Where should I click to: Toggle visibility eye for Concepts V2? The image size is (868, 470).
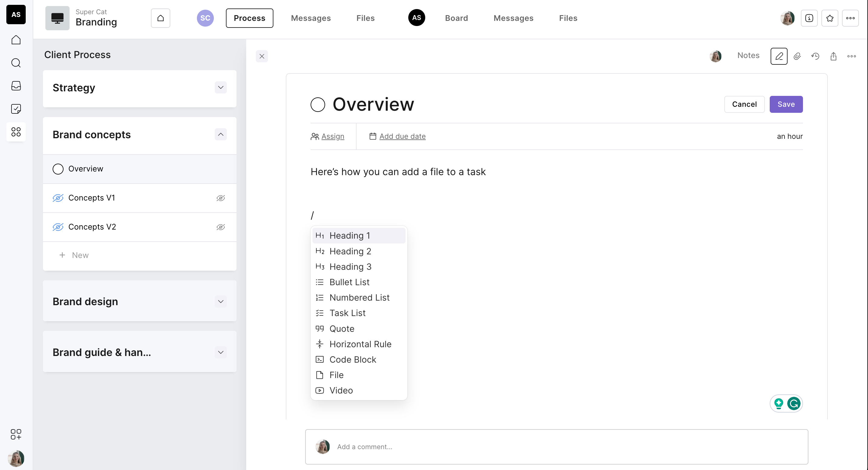(221, 227)
